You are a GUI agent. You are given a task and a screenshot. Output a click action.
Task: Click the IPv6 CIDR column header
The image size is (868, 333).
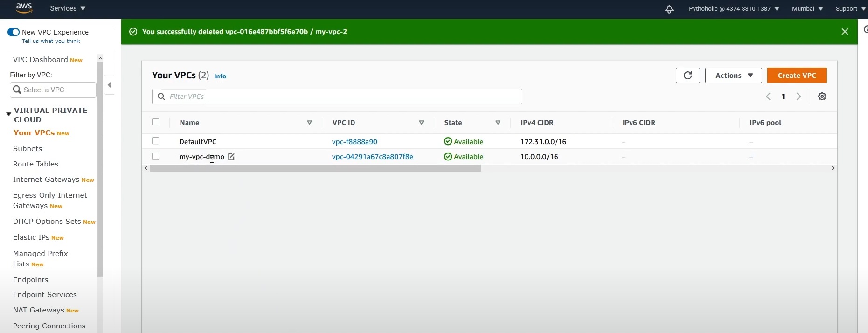tap(639, 123)
